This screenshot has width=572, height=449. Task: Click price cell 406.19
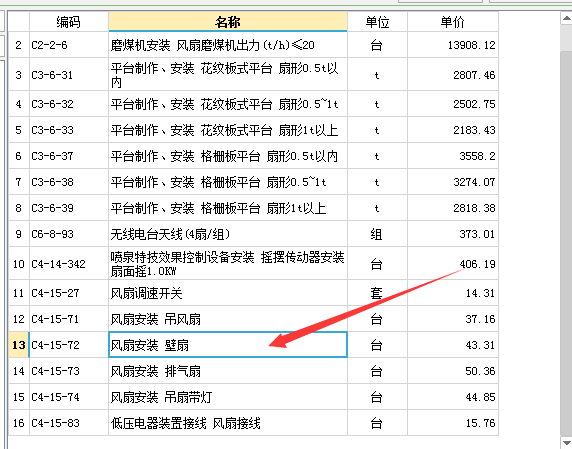(453, 263)
